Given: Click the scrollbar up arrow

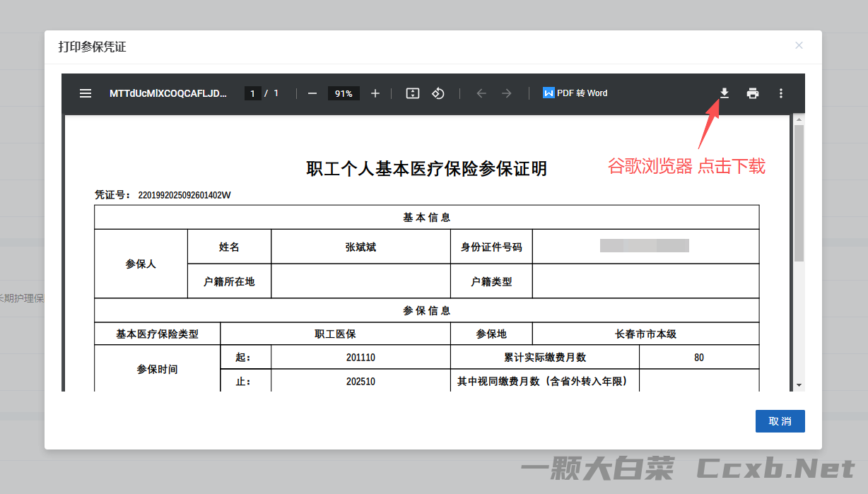Looking at the screenshot, I should tap(799, 119).
